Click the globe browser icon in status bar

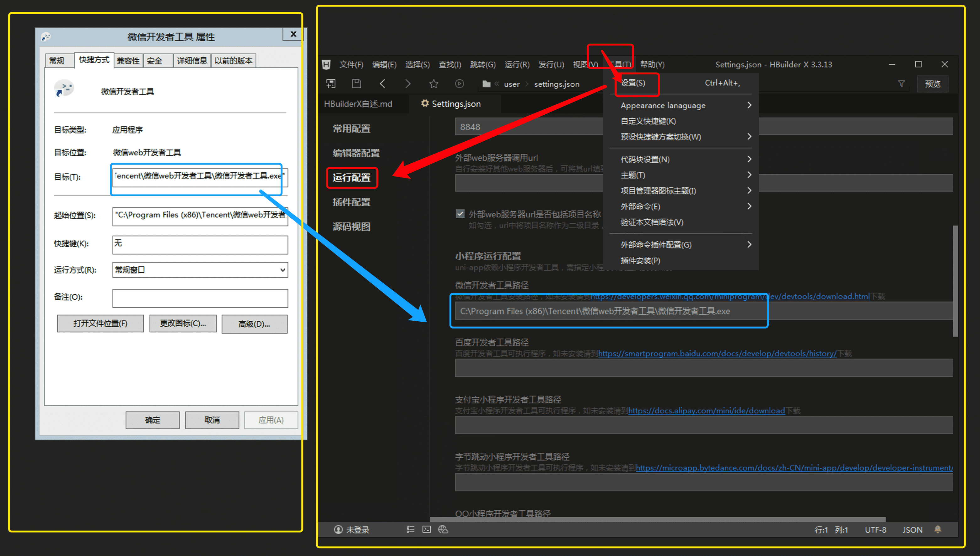(443, 529)
